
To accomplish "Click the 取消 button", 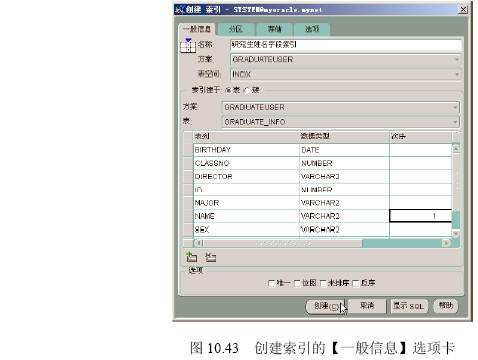I will pos(367,306).
